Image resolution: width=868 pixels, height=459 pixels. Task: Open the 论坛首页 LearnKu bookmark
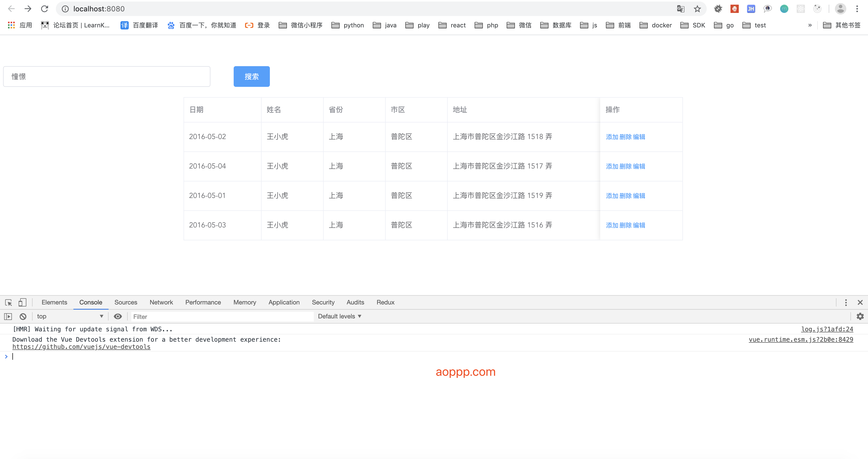pos(75,25)
